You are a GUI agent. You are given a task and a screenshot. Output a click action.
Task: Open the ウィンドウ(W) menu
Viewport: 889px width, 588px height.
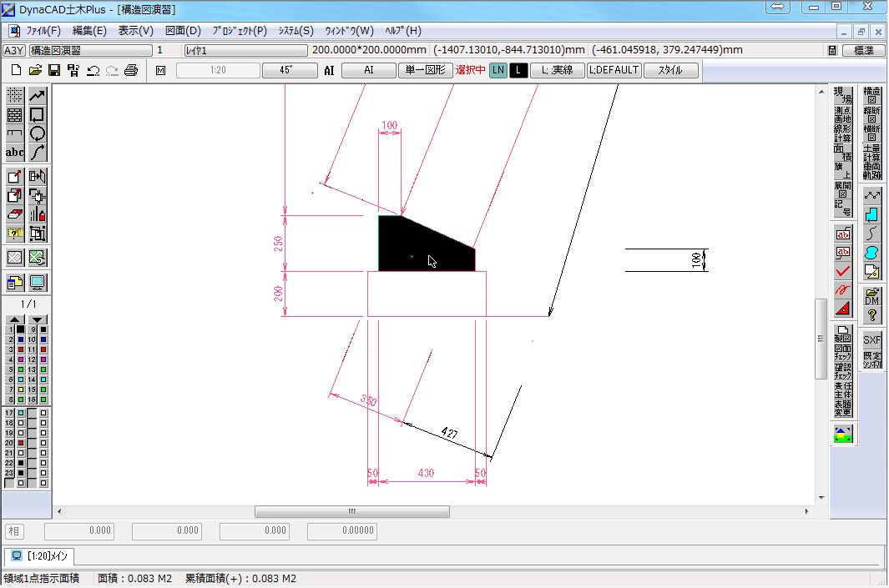[x=349, y=31]
